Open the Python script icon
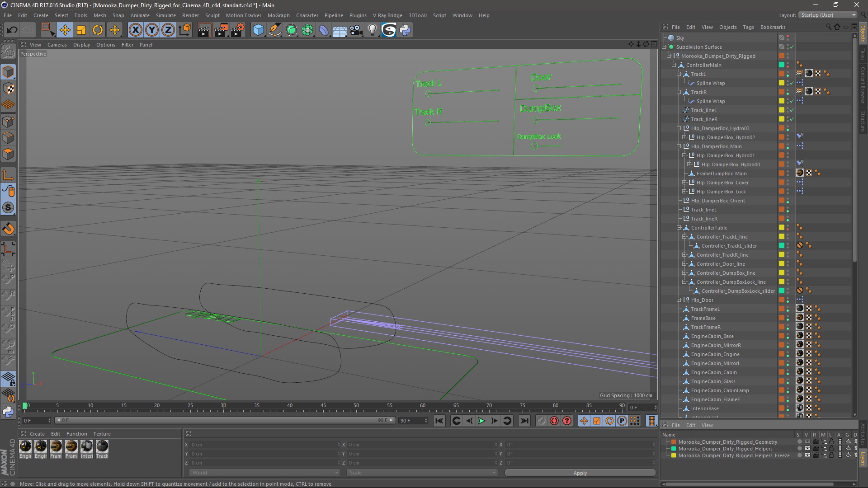This screenshot has height=488, width=868. coord(405,30)
